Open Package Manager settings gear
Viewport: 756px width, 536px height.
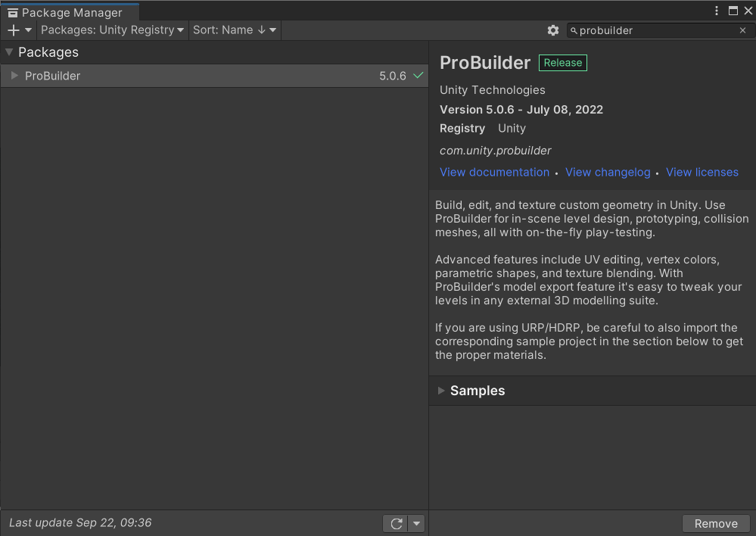point(553,30)
